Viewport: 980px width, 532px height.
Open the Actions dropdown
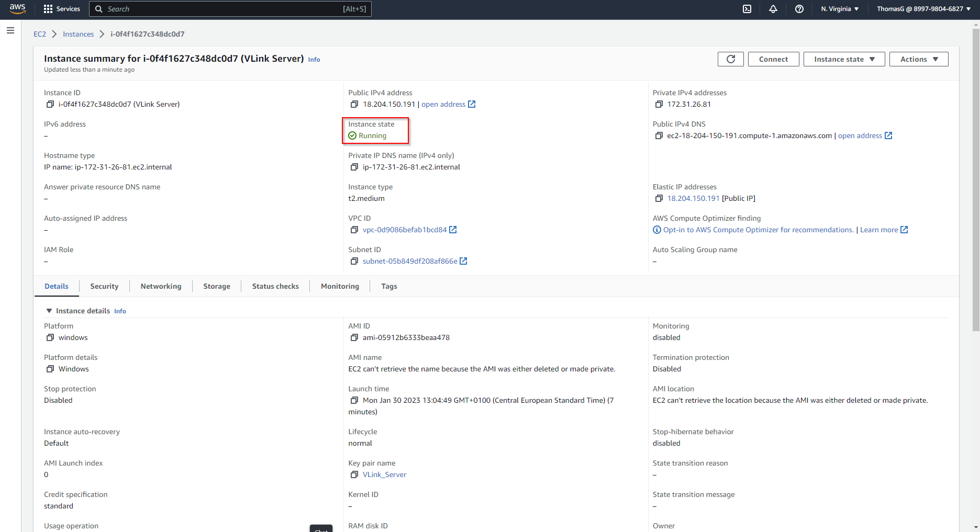919,59
